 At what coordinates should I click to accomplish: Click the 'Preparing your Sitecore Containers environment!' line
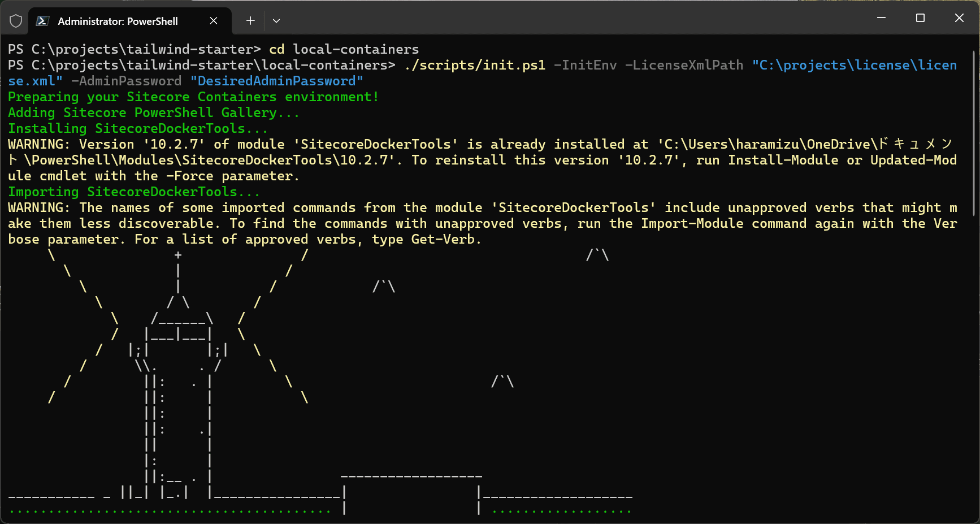(193, 97)
